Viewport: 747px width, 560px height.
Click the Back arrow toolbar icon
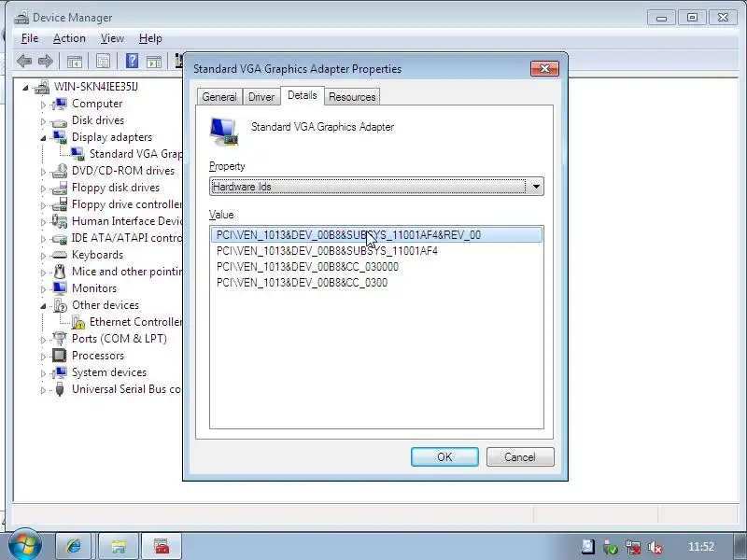pyautogui.click(x=24, y=62)
